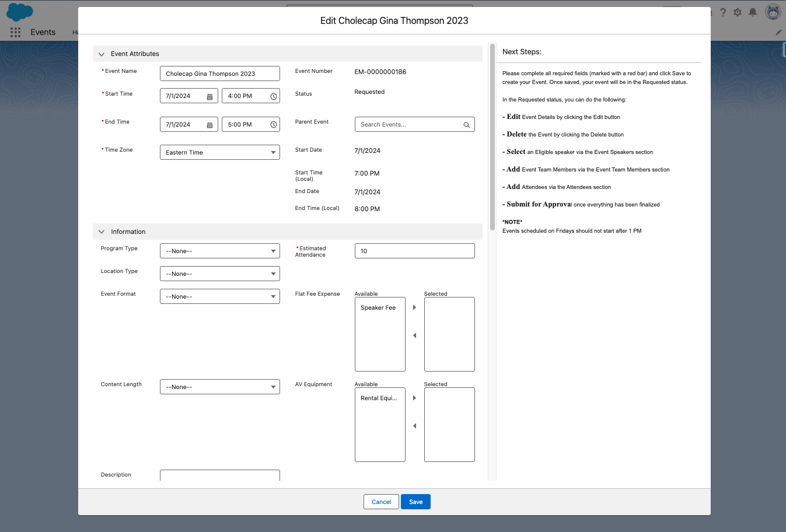Image resolution: width=786 pixels, height=532 pixels.
Task: Open the Start Time date calendar picker
Action: click(x=209, y=96)
